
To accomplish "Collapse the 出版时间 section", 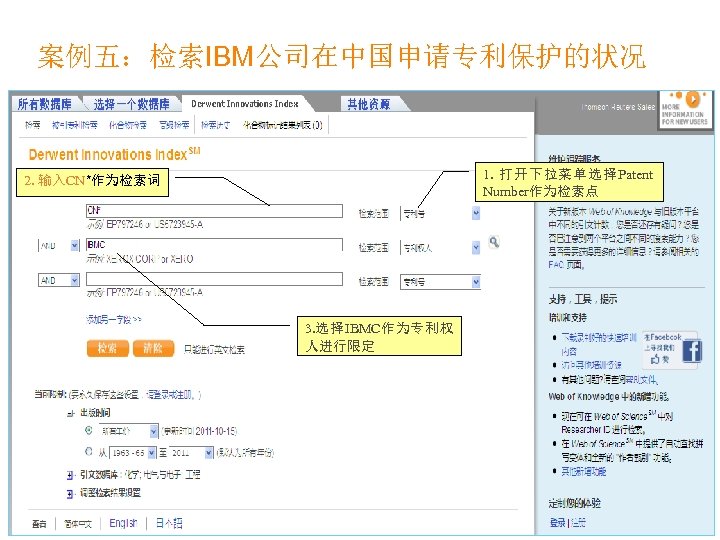I will click(70, 413).
